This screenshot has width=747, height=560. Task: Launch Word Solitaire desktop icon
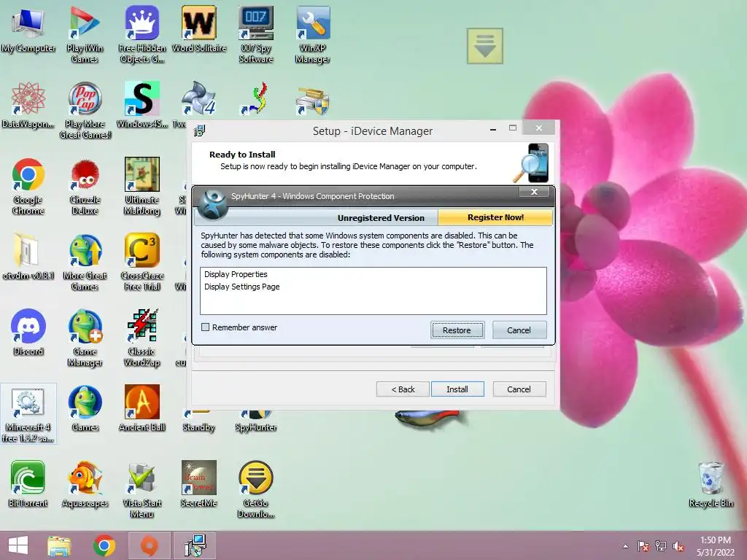coord(199,29)
